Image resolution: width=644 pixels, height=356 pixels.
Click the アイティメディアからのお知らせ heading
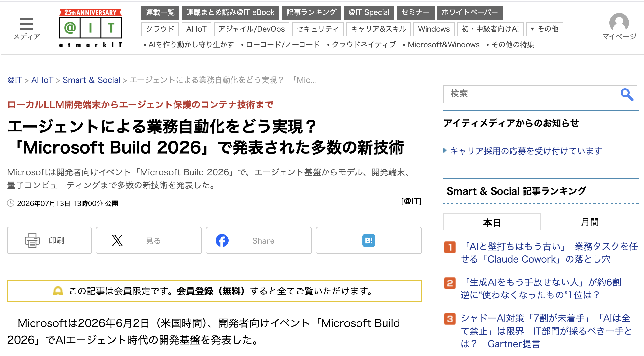[x=511, y=123]
